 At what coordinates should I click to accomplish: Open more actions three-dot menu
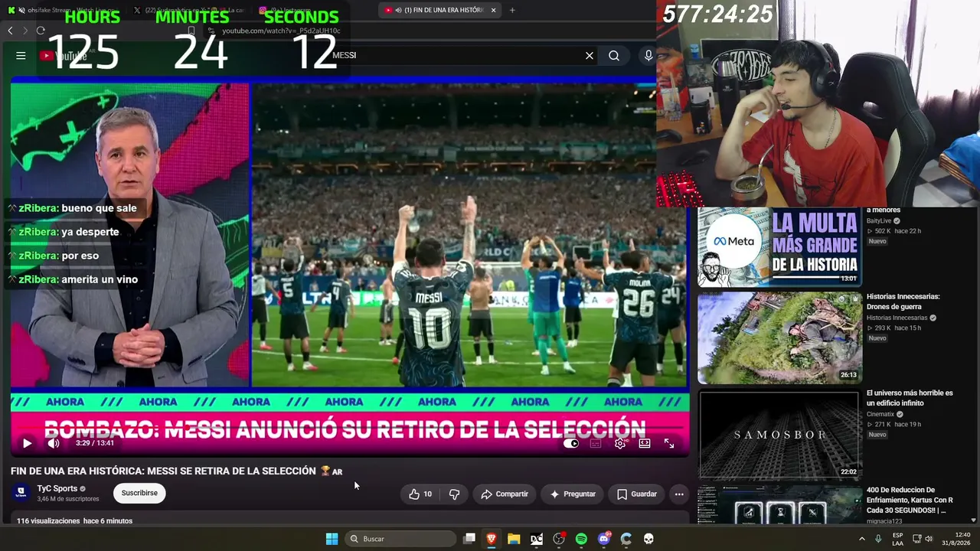click(679, 494)
